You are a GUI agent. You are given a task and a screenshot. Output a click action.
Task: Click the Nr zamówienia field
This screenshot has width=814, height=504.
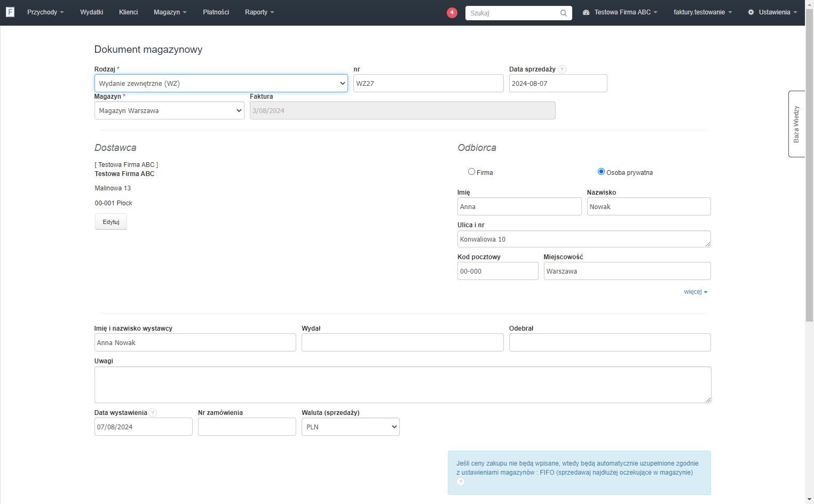point(247,427)
